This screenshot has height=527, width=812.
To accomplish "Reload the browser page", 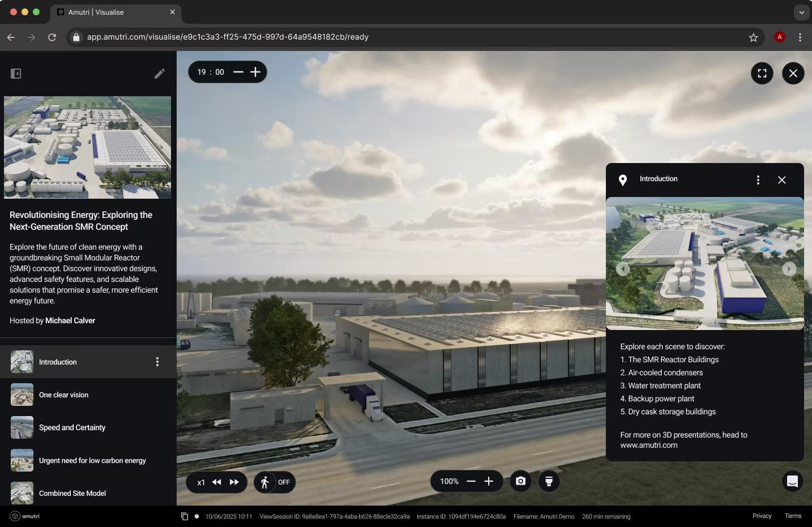I will pyautogui.click(x=52, y=37).
